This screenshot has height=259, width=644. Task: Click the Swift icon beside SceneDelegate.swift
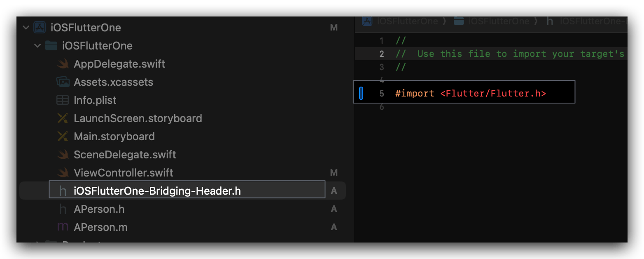pos(63,155)
